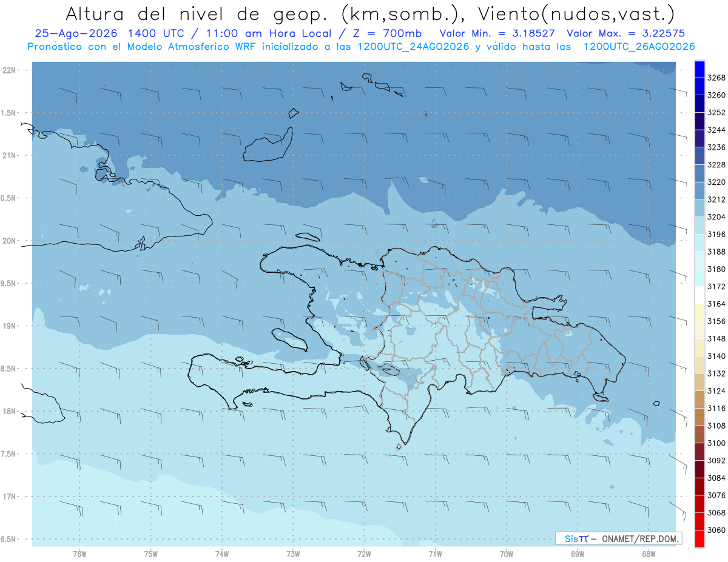Pick the tan swatch between 3124 and 3116

699,400
